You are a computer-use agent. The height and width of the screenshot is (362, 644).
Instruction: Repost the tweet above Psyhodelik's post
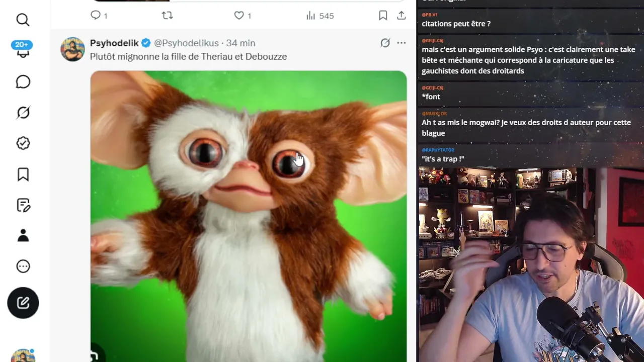coord(167,16)
